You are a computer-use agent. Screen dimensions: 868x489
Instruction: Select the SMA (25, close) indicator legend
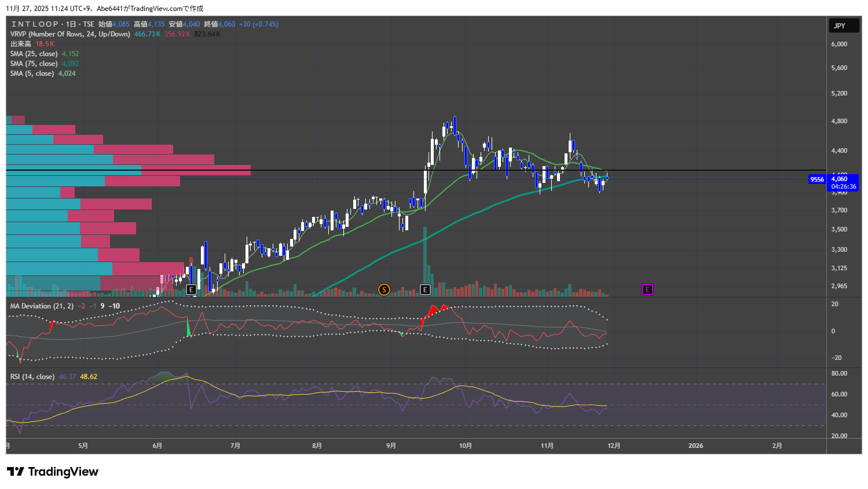[x=34, y=54]
